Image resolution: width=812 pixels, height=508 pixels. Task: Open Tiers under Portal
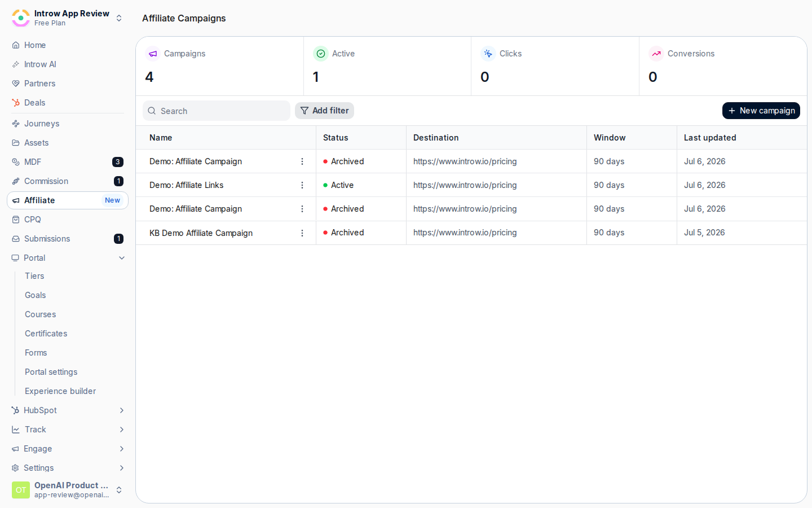tap(34, 276)
